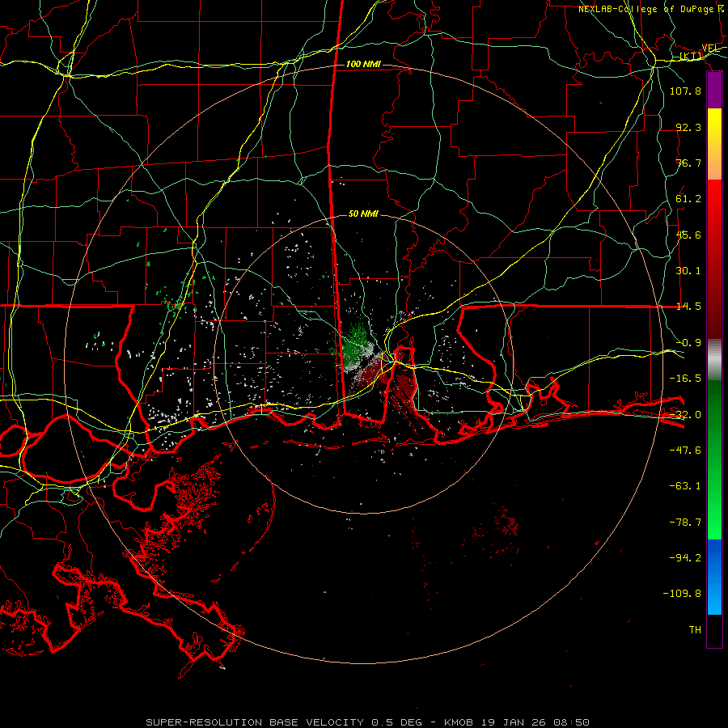Click the offshore red echo cluster in the Gulf

(x=510, y=523)
